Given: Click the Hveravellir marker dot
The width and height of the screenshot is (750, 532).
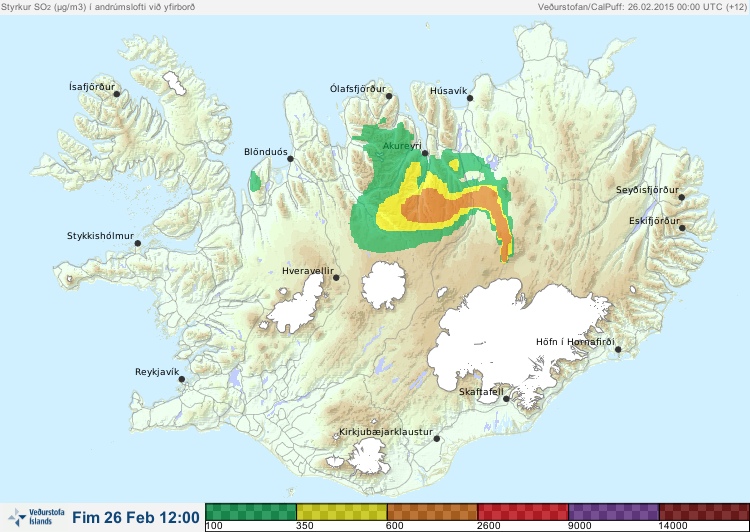Looking at the screenshot, I should click(336, 277).
